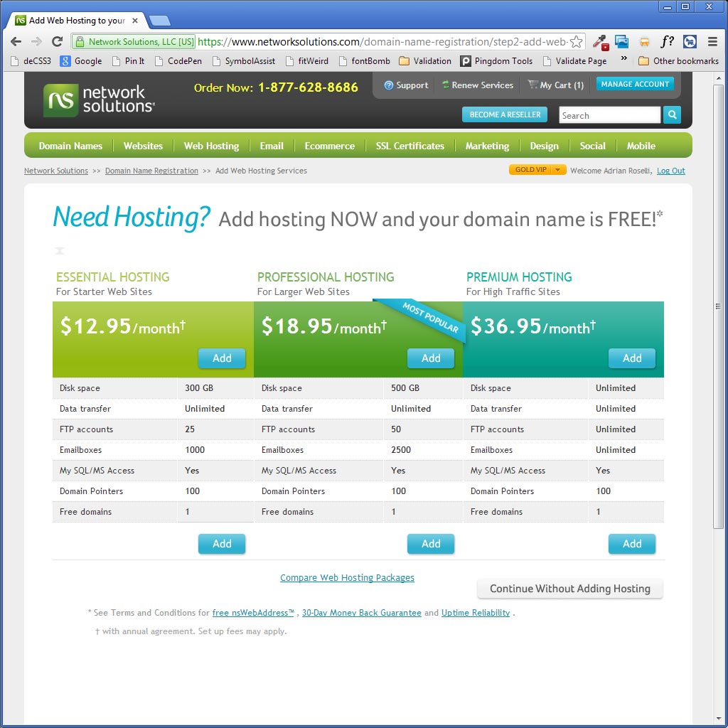
Task: Click bottom Add under Professional table
Action: click(431, 544)
